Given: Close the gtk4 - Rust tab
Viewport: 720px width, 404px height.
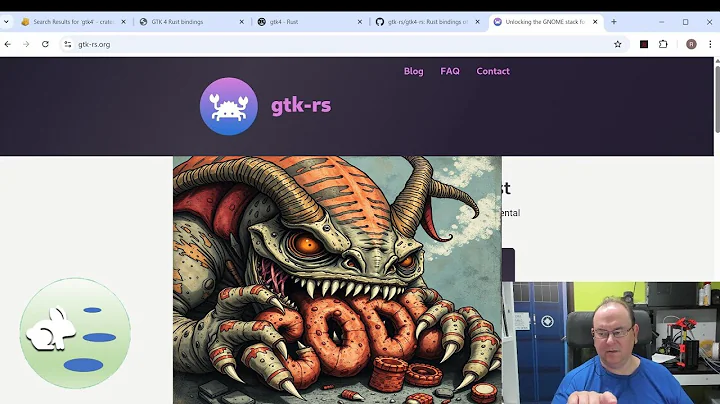Looking at the screenshot, I should 360,22.
